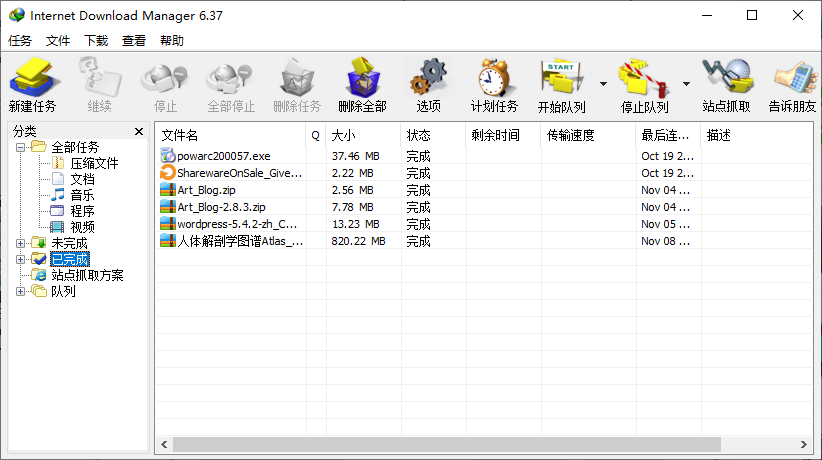Open the 站点抓取 grabber icon
This screenshot has width=822, height=460.
727,77
